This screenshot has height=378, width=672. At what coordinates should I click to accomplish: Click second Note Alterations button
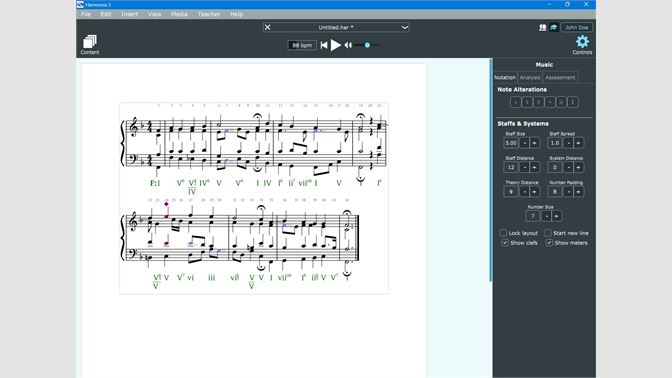tap(527, 102)
